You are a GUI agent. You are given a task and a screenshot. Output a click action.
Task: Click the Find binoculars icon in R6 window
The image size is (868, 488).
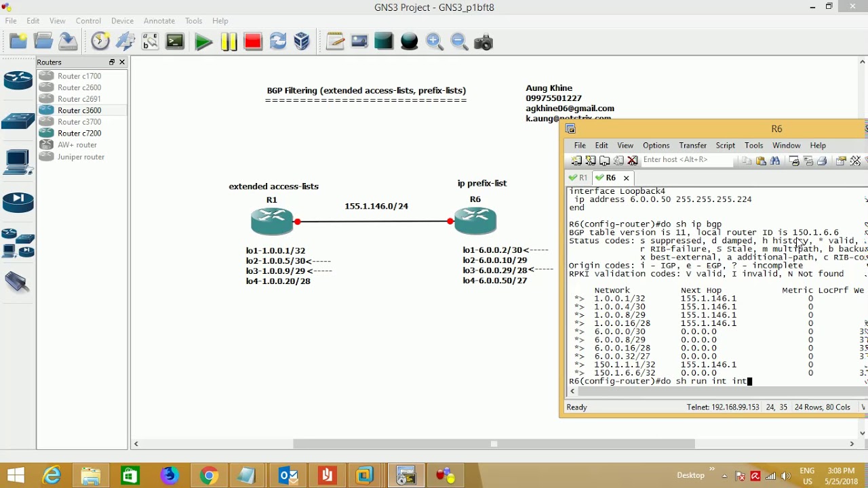(775, 161)
